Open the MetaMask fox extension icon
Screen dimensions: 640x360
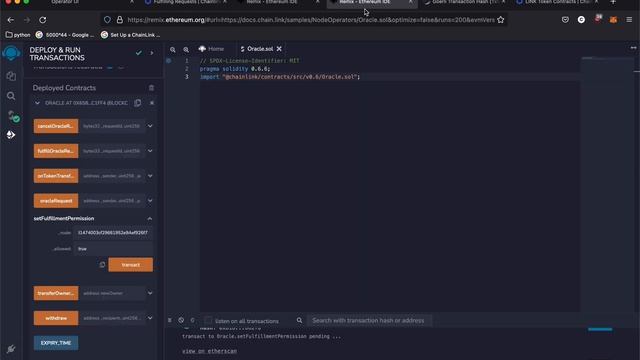tap(613, 20)
